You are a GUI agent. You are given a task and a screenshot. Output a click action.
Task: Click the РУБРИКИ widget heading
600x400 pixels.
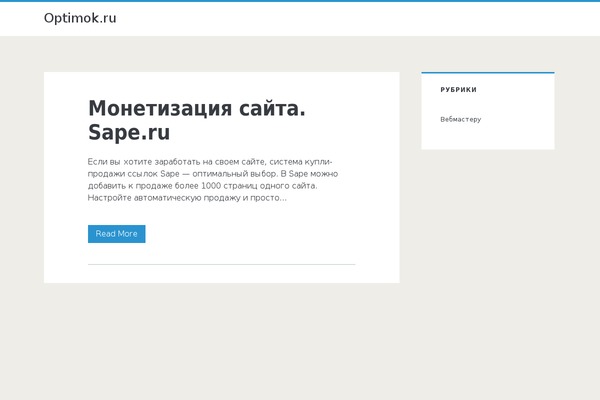[458, 90]
